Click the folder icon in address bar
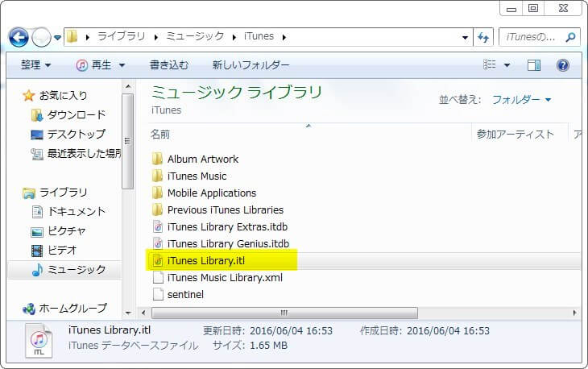588x369 pixels. (72, 36)
